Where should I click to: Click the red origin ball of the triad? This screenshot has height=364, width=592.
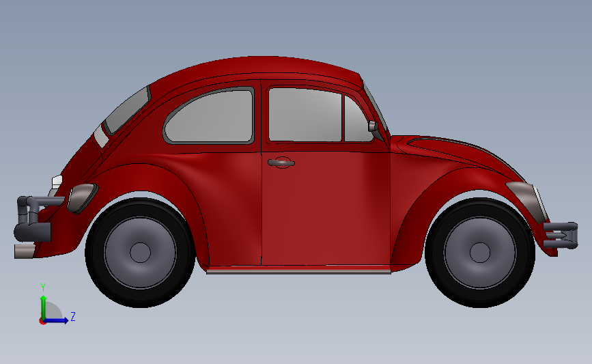(x=42, y=322)
